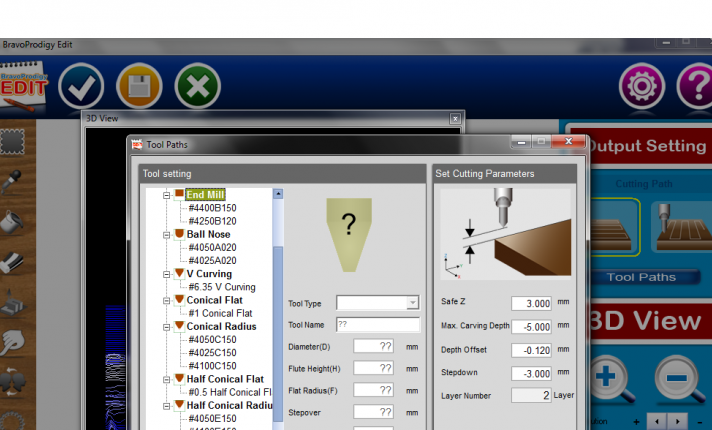Click the orange floppy disk save icon
Viewport: 712px width, 430px height.
point(139,87)
